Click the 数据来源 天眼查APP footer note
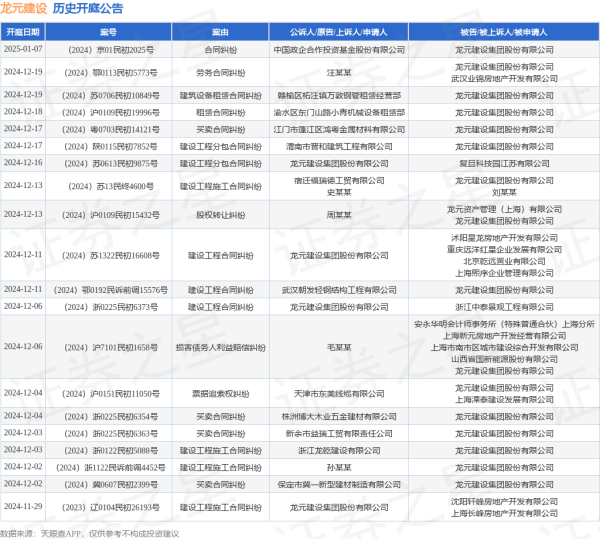Image resolution: width=600 pixels, height=539 pixels. pyautogui.click(x=90, y=534)
